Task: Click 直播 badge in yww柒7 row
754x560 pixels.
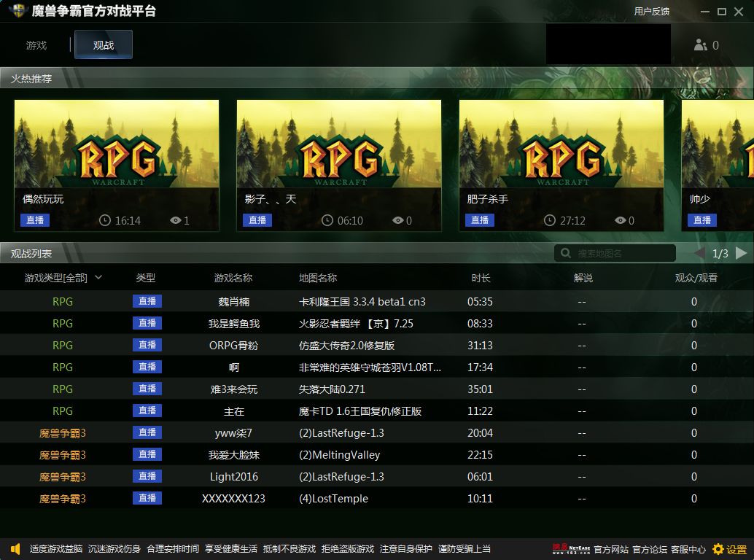Action: pyautogui.click(x=147, y=432)
